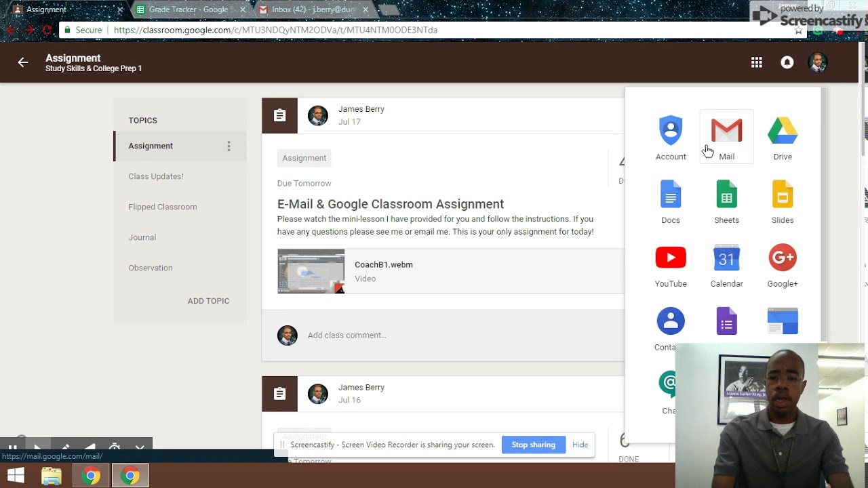Open Google Forms purple icon
This screenshot has height=488, width=868.
(726, 321)
